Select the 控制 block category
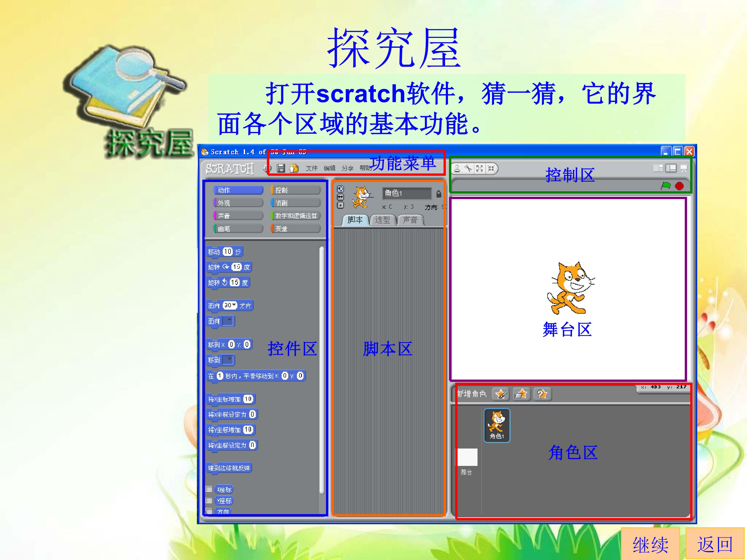 (x=295, y=190)
